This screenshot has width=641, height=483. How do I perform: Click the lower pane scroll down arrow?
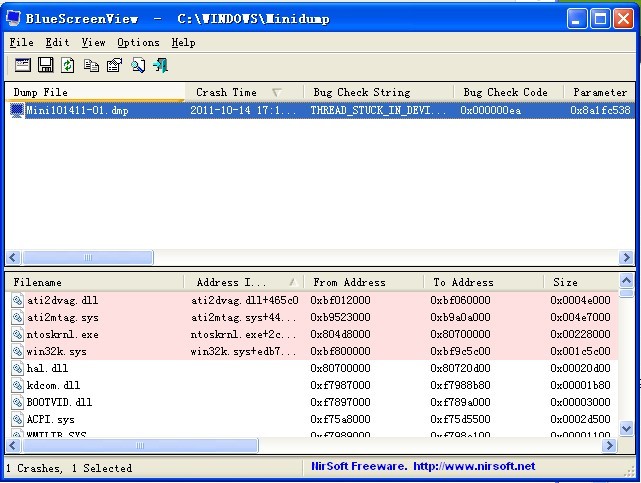tap(627, 429)
